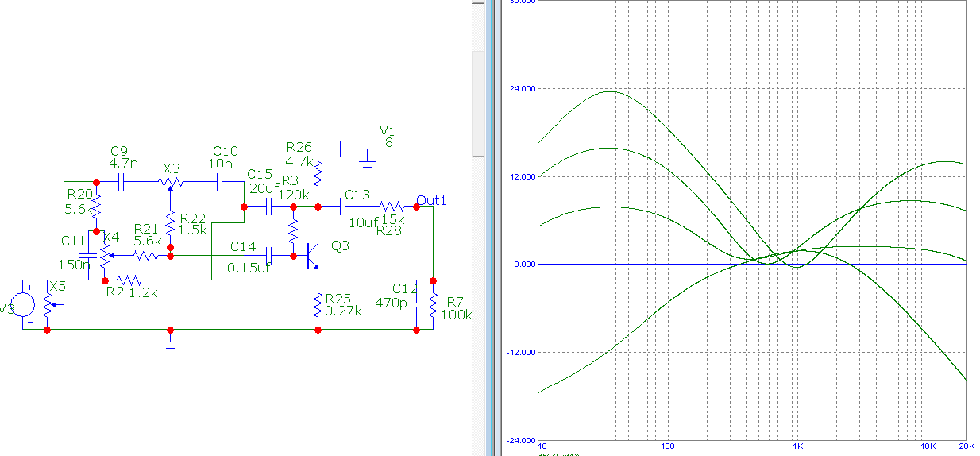Click the 20K frequency axis label
The image size is (980, 456).
point(966,446)
